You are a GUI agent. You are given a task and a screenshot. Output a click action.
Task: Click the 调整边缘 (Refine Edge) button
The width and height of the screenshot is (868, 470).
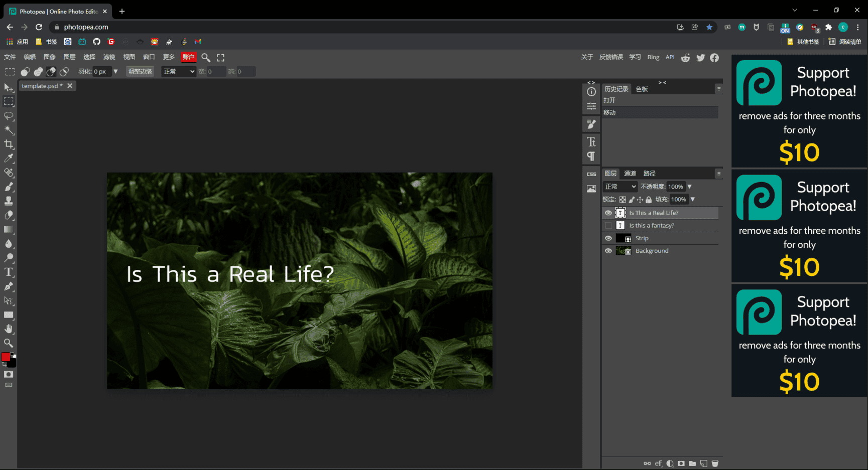[x=140, y=72]
